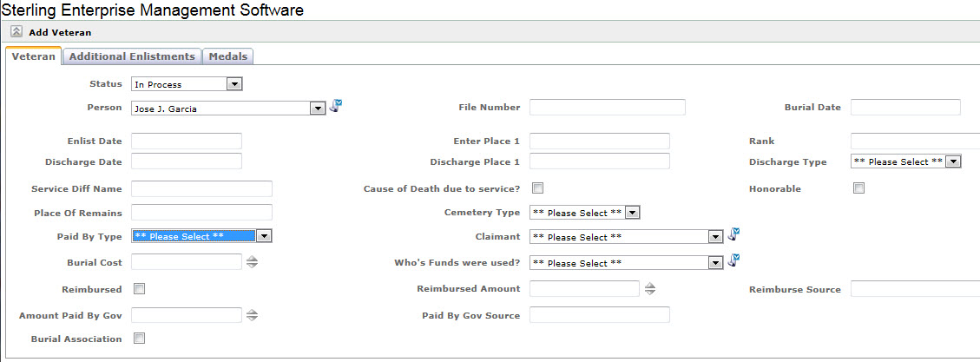
Task: Click the Discharge Place 1 field
Action: pos(600,161)
